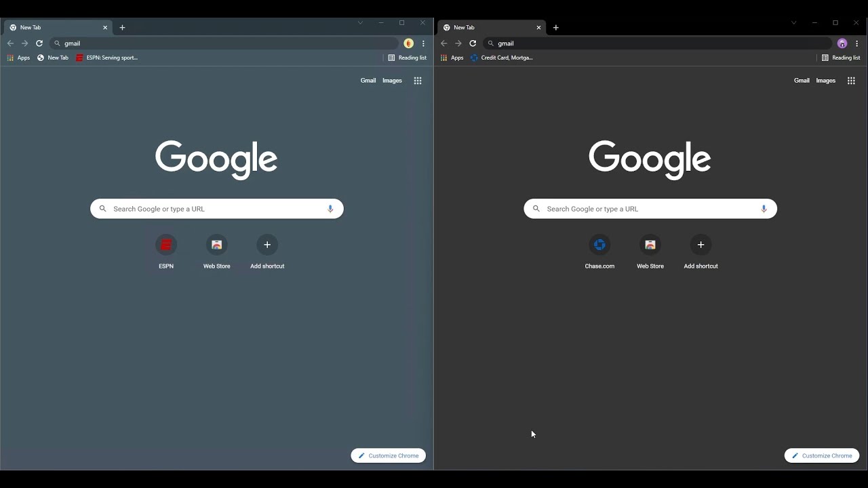Open the three-dot menu in the left Chrome window
This screenshot has width=868, height=488.
pyautogui.click(x=423, y=43)
